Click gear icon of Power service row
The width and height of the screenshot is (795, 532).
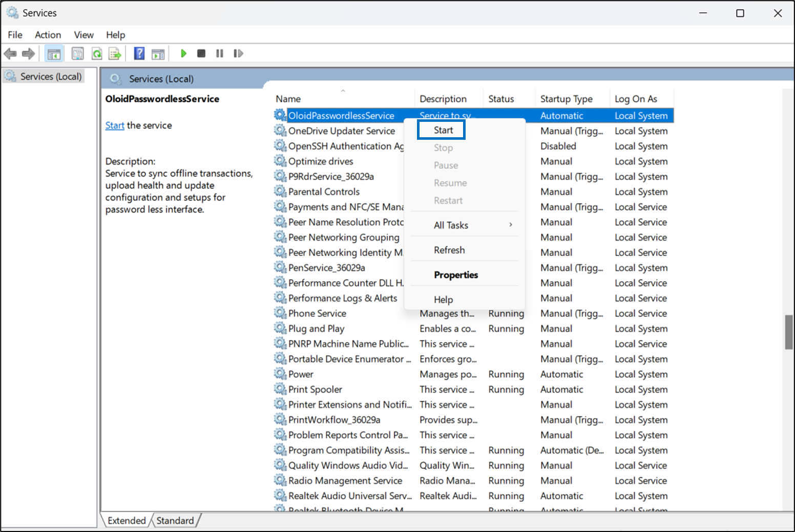(280, 374)
